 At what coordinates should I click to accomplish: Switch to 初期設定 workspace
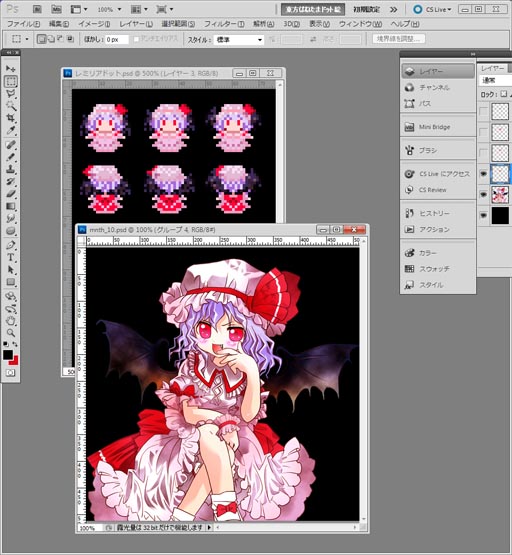coord(366,10)
